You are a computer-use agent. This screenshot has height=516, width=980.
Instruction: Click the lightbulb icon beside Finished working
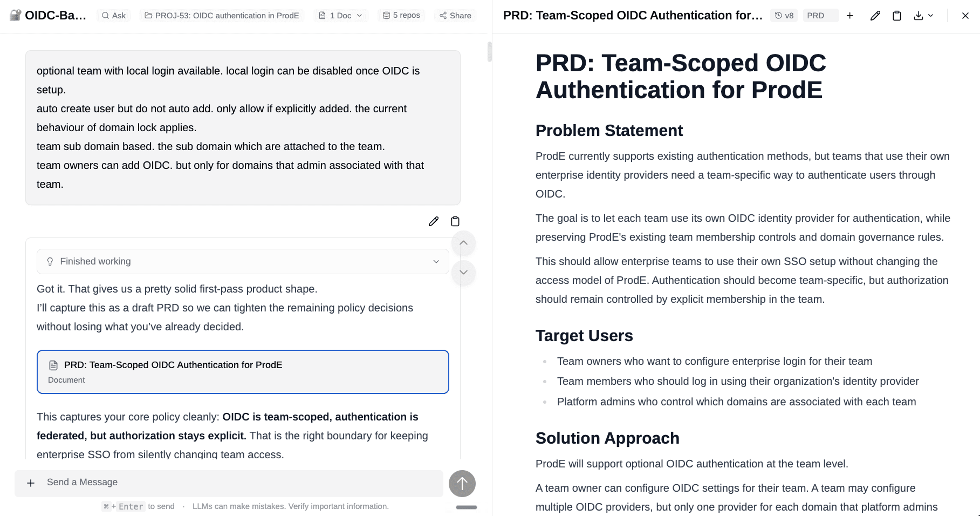pyautogui.click(x=50, y=262)
